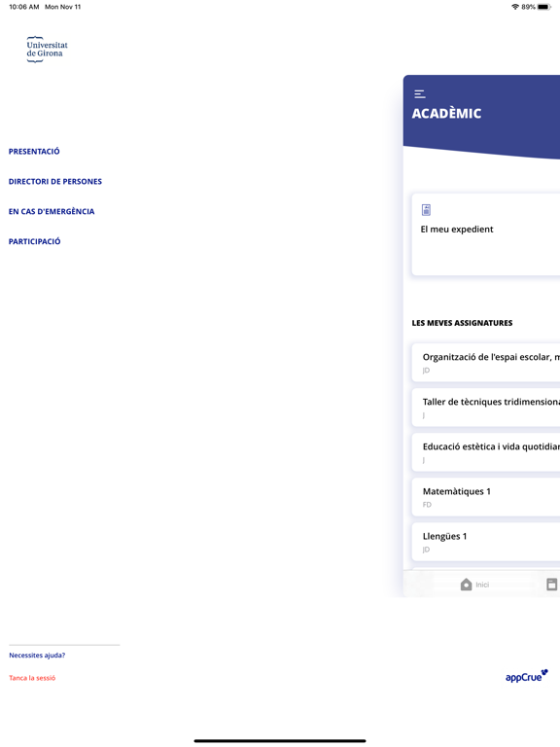Screen dimensions: 560x747
Task: Open the El meu expedient card
Action: click(486, 234)
